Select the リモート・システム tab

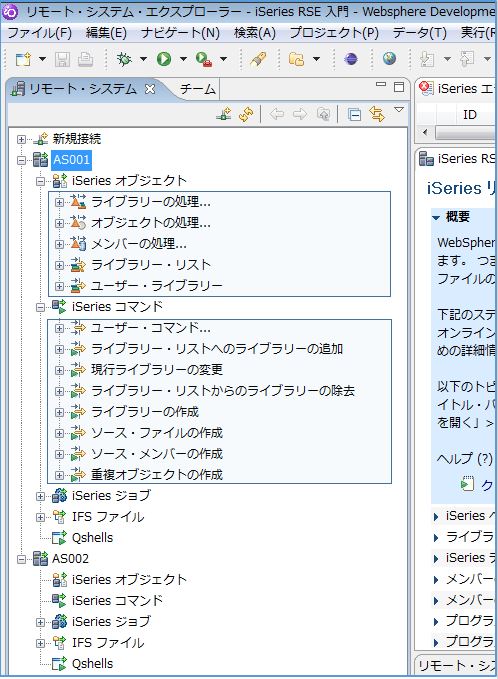[x=82, y=89]
